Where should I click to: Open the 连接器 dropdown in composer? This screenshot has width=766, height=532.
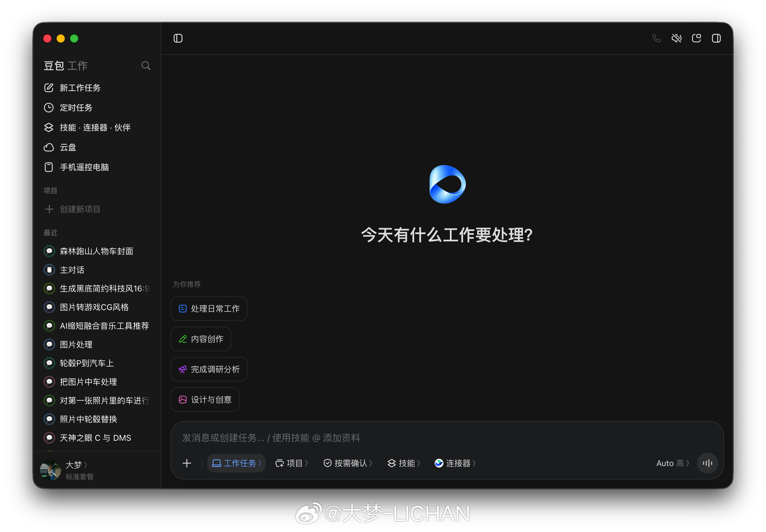455,463
